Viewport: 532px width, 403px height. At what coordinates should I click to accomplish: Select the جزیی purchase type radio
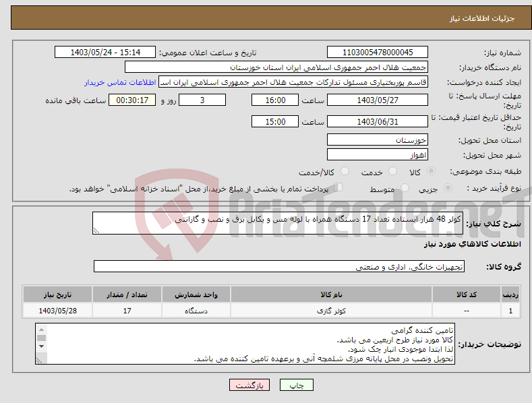[448, 187]
